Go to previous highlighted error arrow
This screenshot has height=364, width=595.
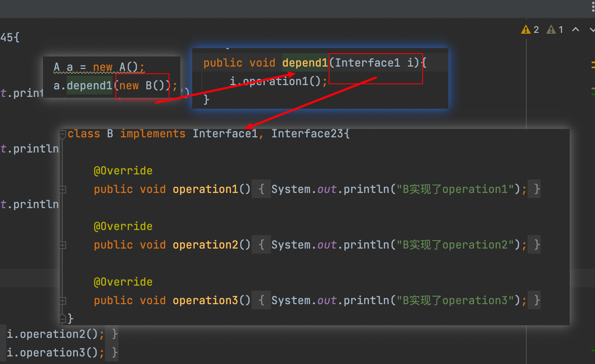[576, 29]
